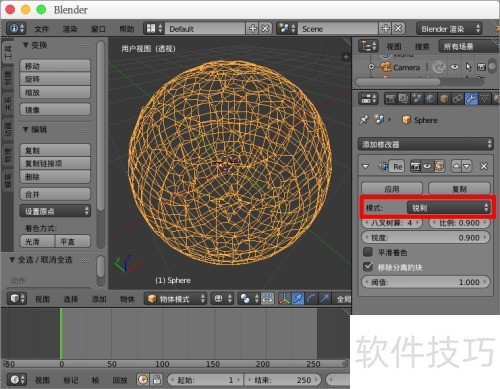Screen dimensions: 500x389
Task: Open the 模式 dropdown showing 锐利
Action: pyautogui.click(x=449, y=208)
